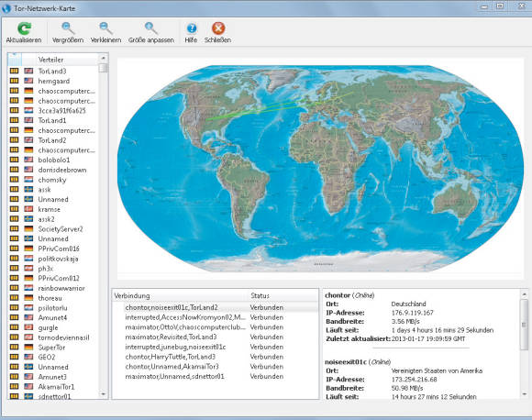
Task: Fit map using Größe anpassen icon
Action: [x=151, y=28]
